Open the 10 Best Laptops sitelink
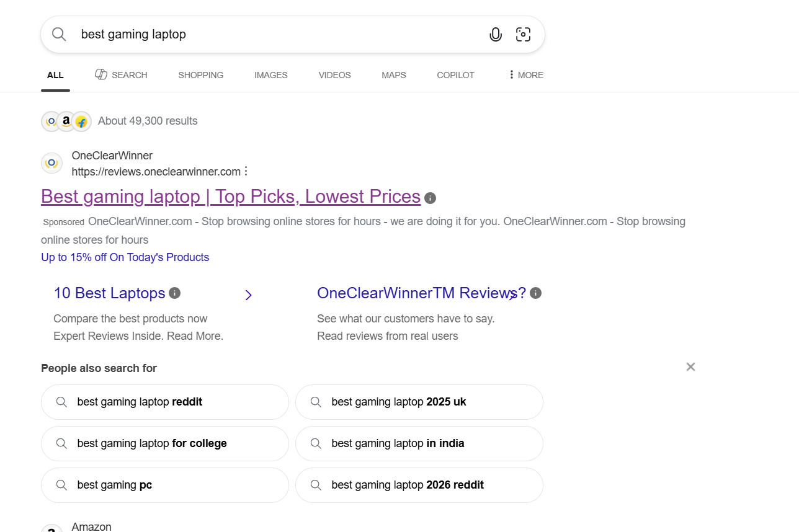The height and width of the screenshot is (532, 799). pyautogui.click(x=109, y=293)
